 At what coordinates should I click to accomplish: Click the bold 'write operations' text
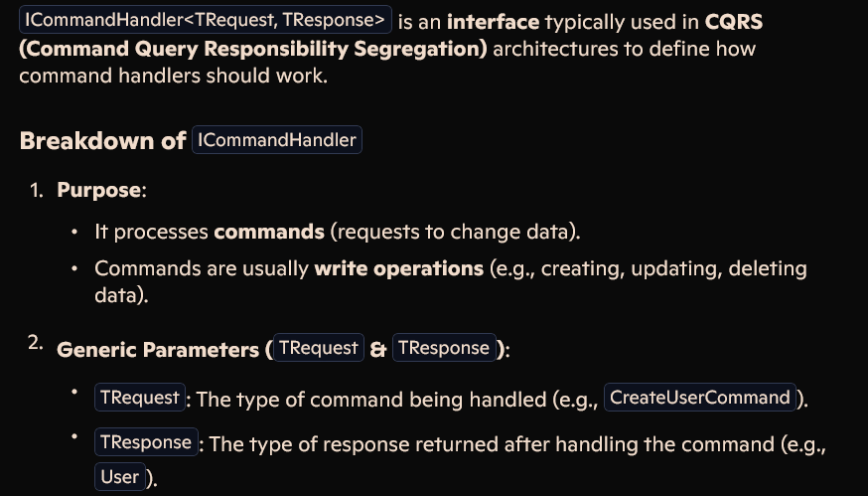[x=398, y=268]
